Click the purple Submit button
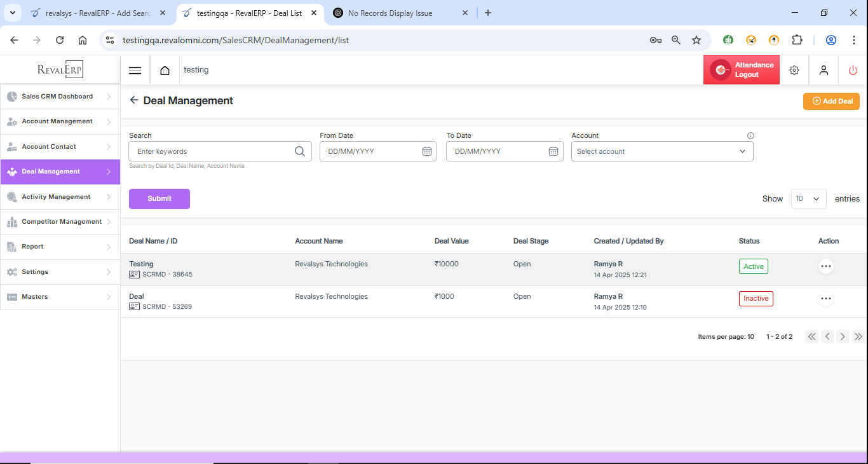The image size is (868, 464). tap(159, 198)
